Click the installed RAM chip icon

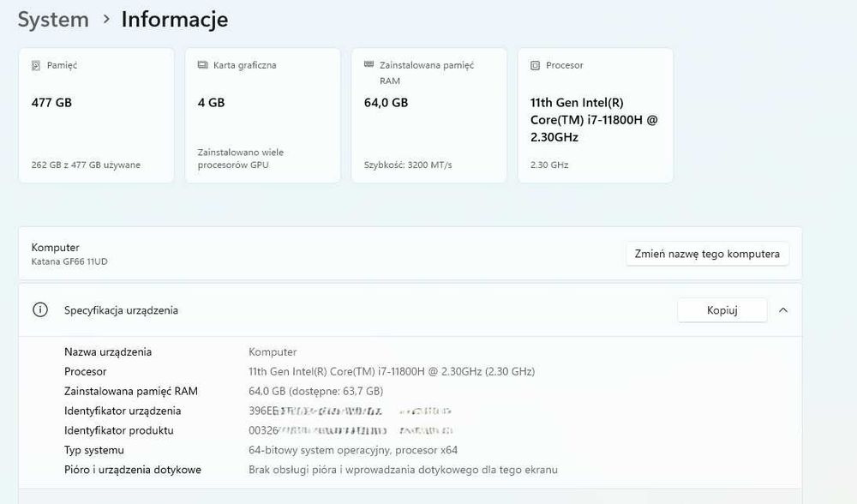369,64
